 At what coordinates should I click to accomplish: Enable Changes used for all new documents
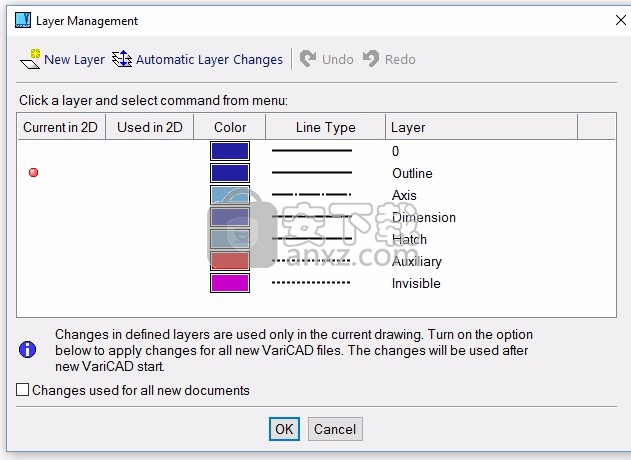pyautogui.click(x=23, y=390)
